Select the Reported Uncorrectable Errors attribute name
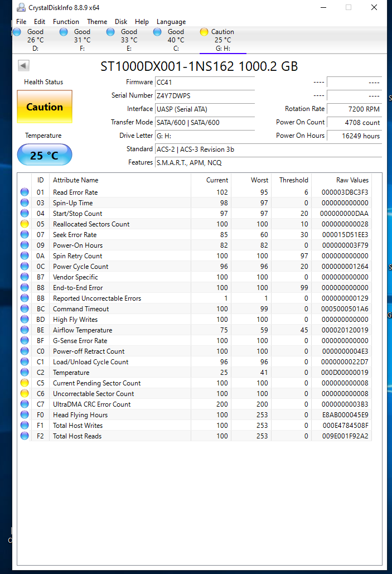The image size is (392, 574). pos(97,298)
